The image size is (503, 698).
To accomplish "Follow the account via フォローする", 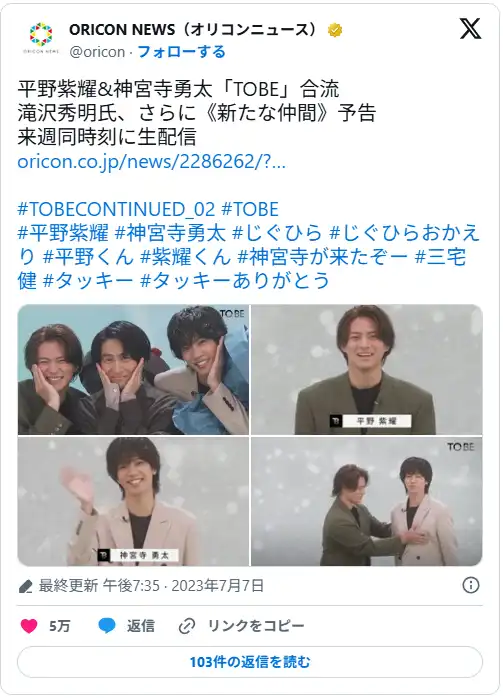I will [x=181, y=52].
